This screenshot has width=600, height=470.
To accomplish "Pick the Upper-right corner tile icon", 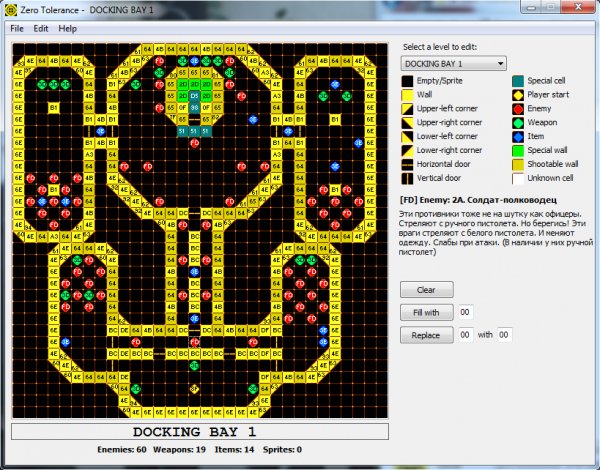I will [407, 122].
